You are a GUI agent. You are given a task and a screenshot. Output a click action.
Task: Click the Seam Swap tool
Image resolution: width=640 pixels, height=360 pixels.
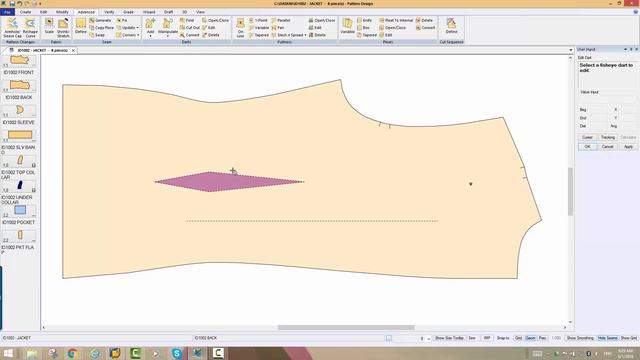[x=97, y=35]
